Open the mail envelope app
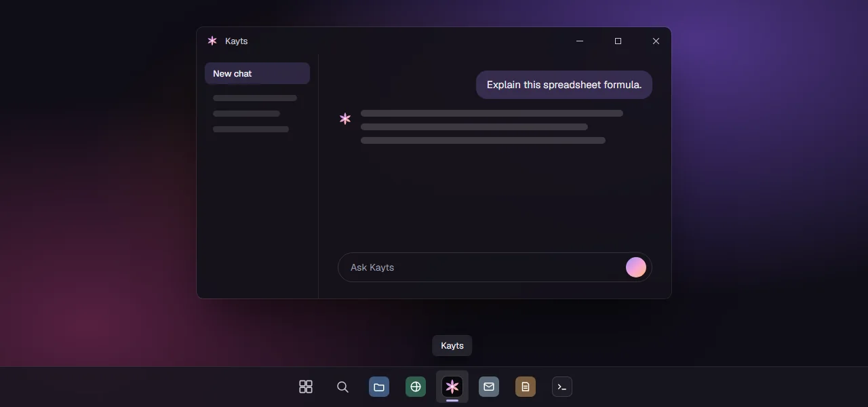Viewport: 868px width, 407px height. (x=489, y=387)
